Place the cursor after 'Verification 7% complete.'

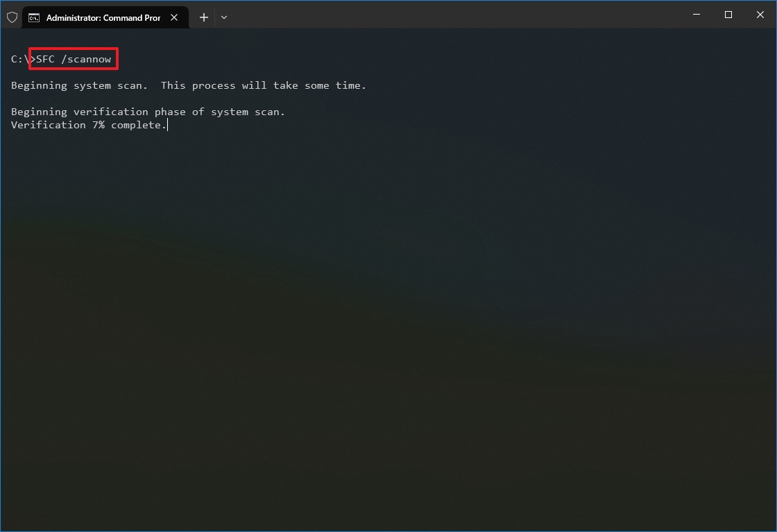click(x=166, y=125)
